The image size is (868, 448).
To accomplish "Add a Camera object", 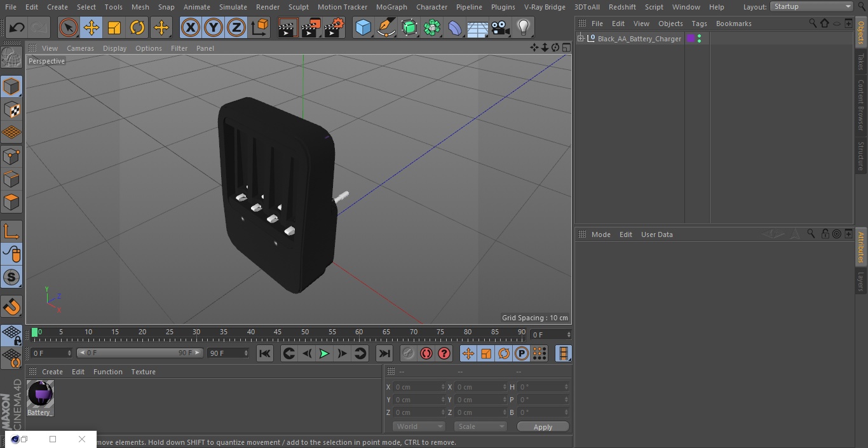I will point(501,28).
